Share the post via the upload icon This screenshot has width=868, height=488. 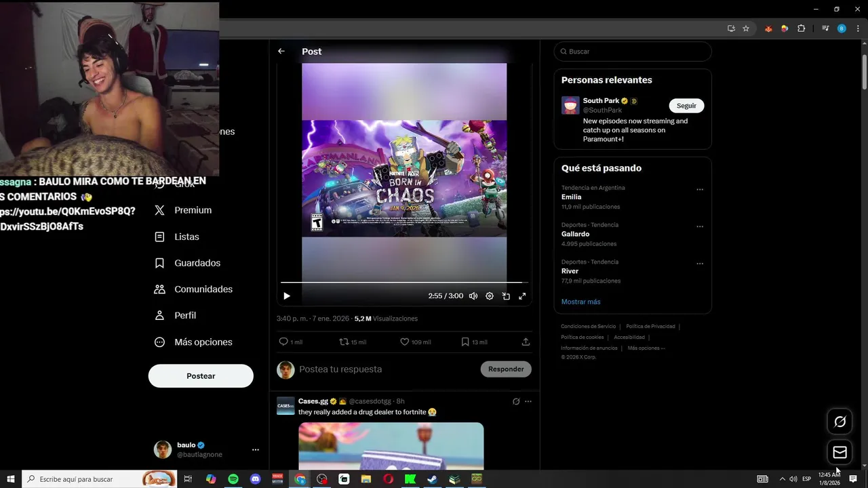coord(526,342)
